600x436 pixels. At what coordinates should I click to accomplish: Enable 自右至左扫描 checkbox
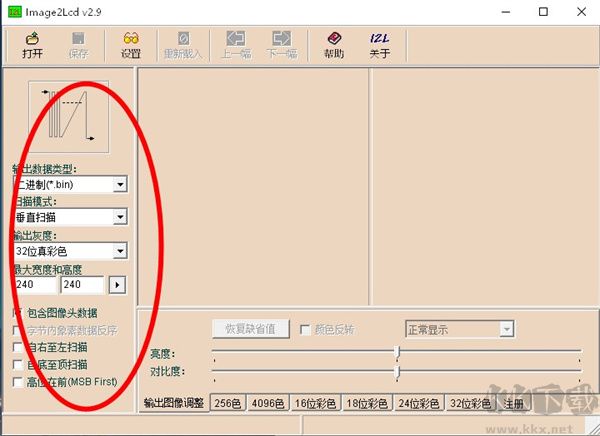coord(18,347)
